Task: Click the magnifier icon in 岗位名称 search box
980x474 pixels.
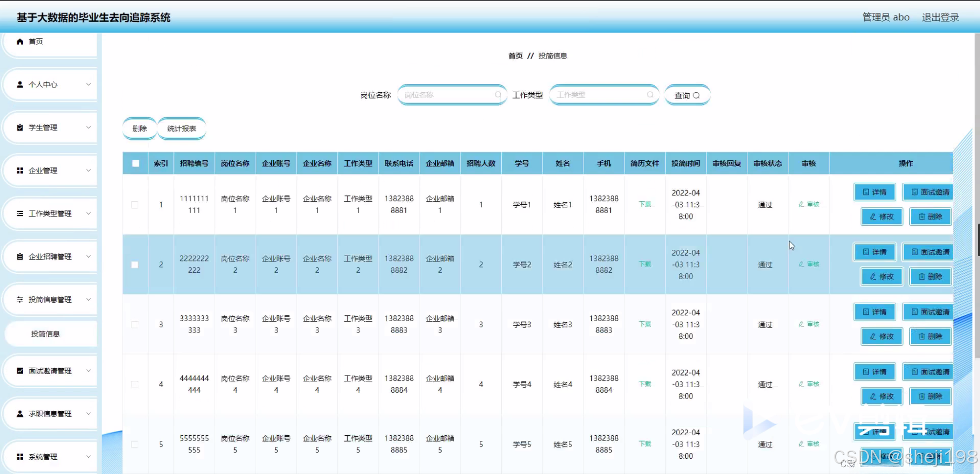Action: (498, 95)
